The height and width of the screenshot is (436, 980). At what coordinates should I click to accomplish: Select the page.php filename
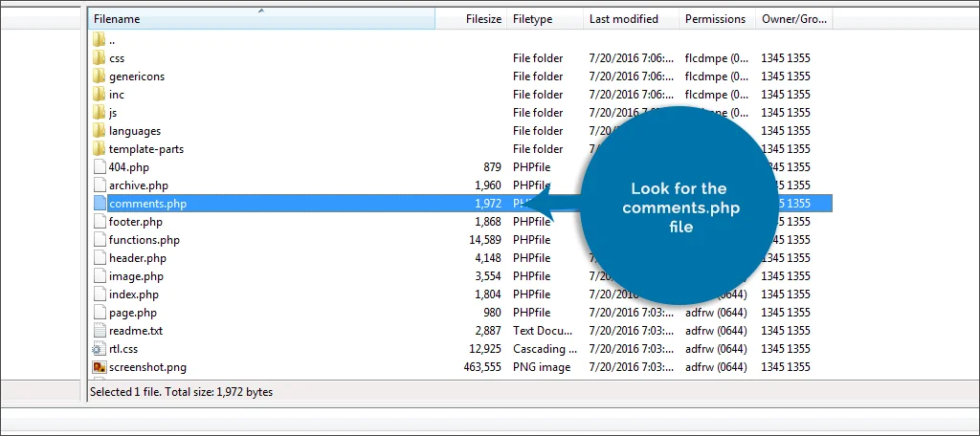132,312
